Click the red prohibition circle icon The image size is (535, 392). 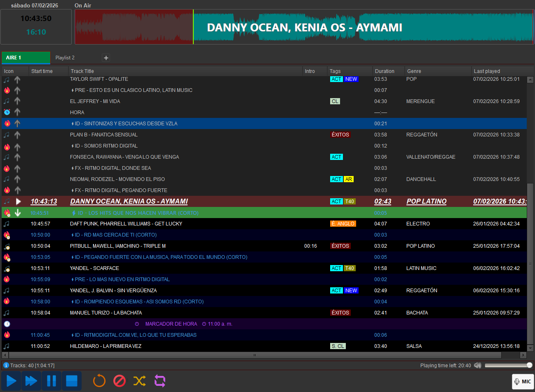click(x=120, y=381)
